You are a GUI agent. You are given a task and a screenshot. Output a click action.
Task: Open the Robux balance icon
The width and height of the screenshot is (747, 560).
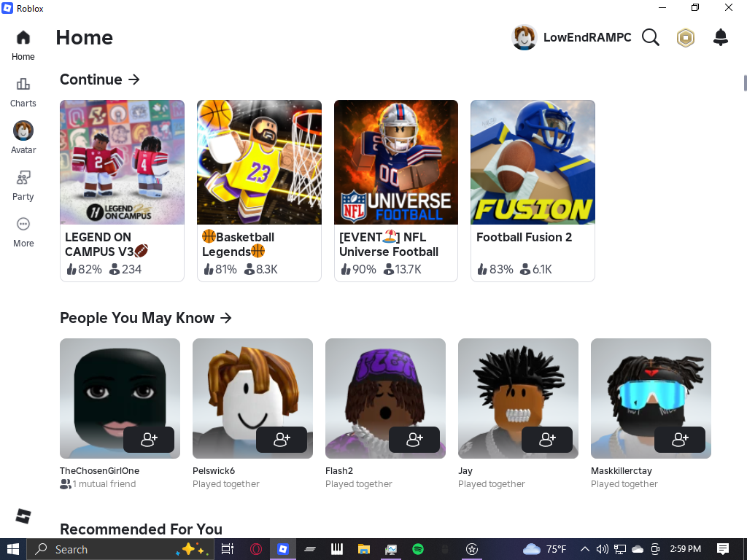pyautogui.click(x=686, y=38)
